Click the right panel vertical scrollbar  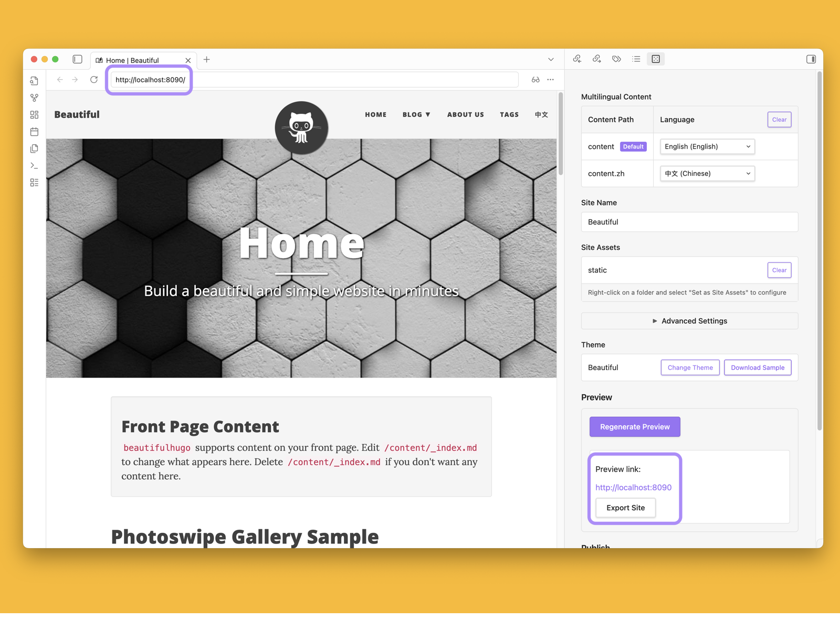pos(819,252)
